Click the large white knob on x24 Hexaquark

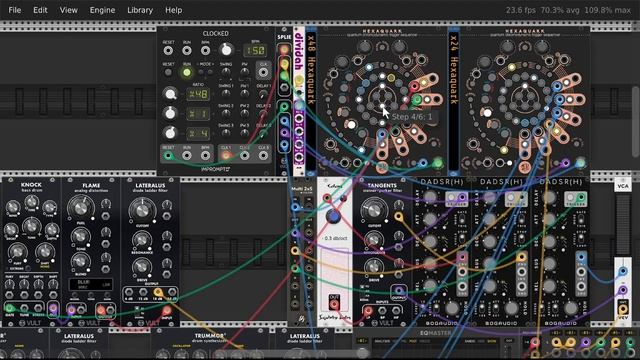[487, 113]
